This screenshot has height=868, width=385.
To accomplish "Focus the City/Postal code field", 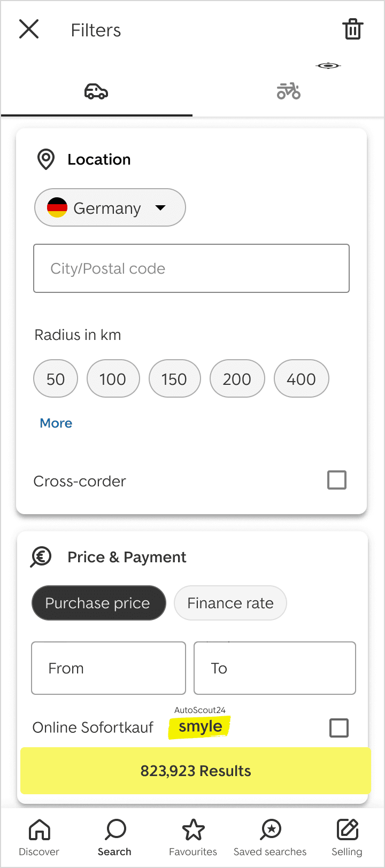I will point(191,268).
